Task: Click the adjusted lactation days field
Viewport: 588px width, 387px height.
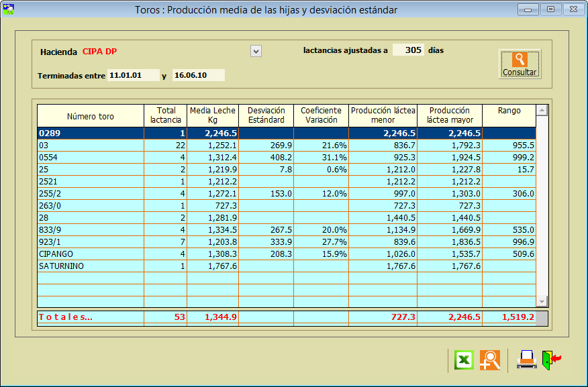Action: 408,50
